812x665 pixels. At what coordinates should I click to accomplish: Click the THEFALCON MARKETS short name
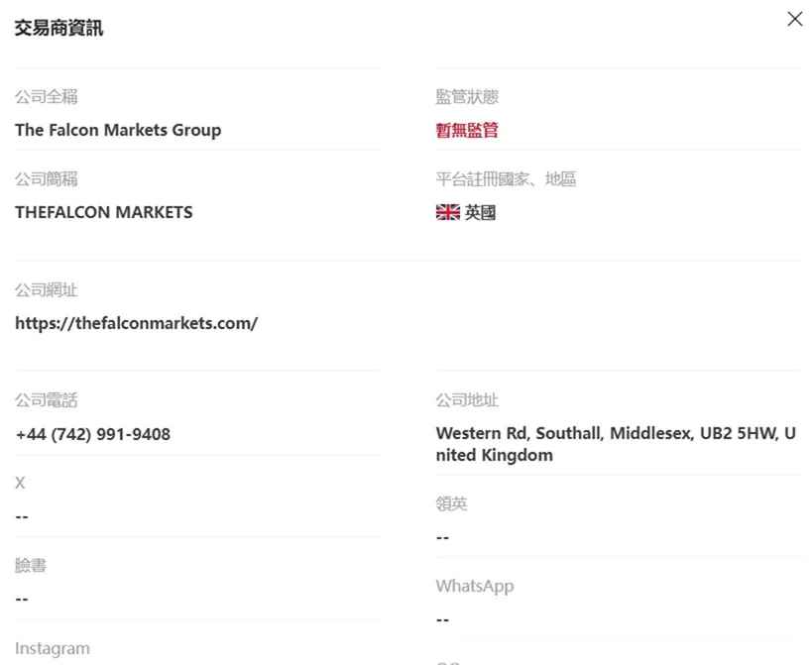103,212
